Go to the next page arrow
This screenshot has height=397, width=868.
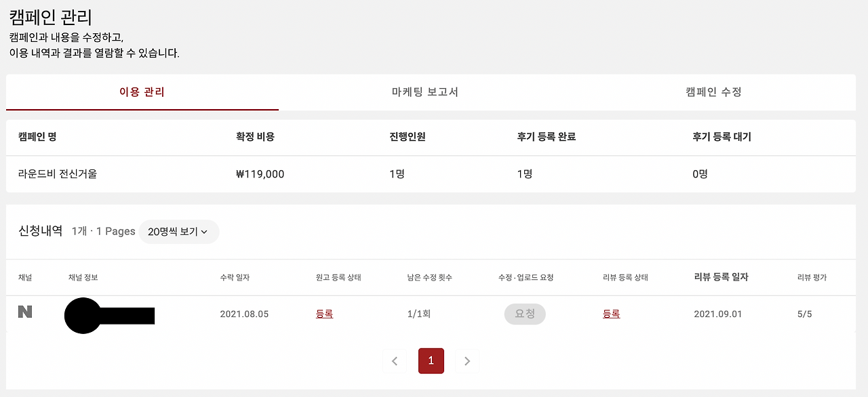[x=467, y=361]
